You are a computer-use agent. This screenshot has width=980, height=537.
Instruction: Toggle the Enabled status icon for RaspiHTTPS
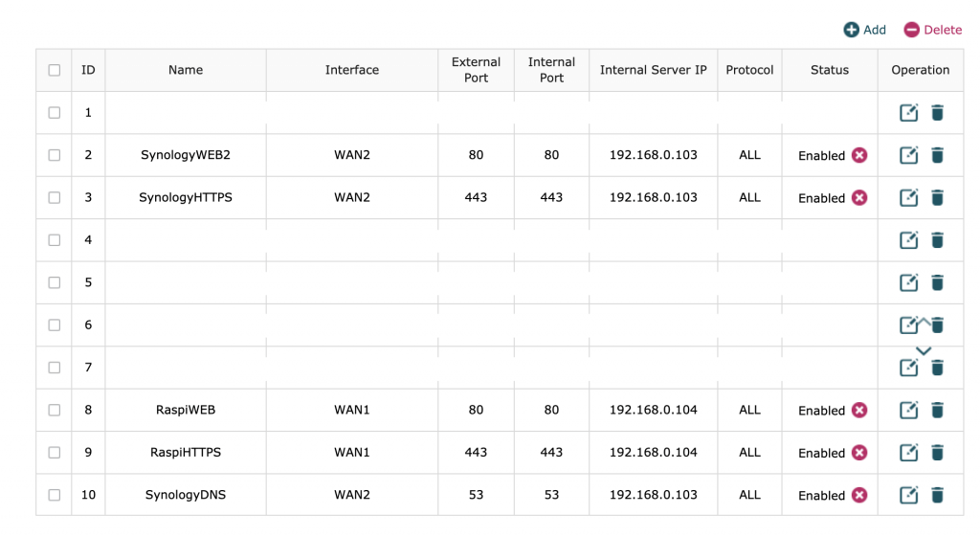click(859, 453)
